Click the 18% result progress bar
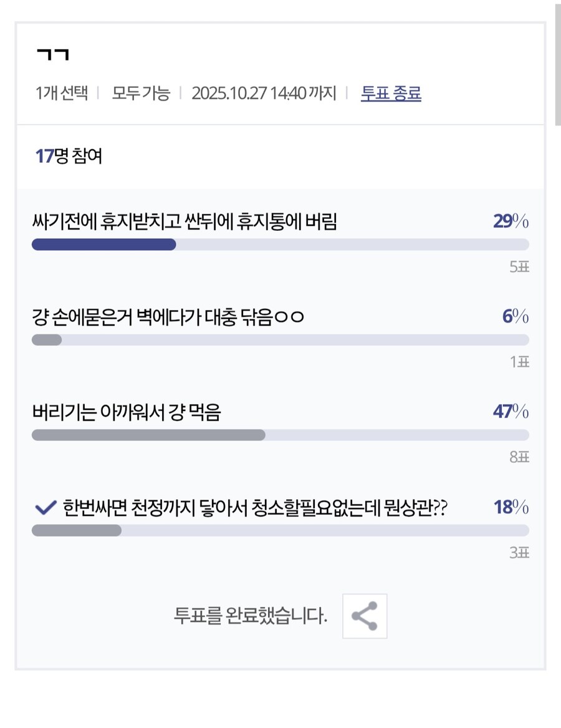Image resolution: width=561 pixels, height=728 pixels. [280, 531]
